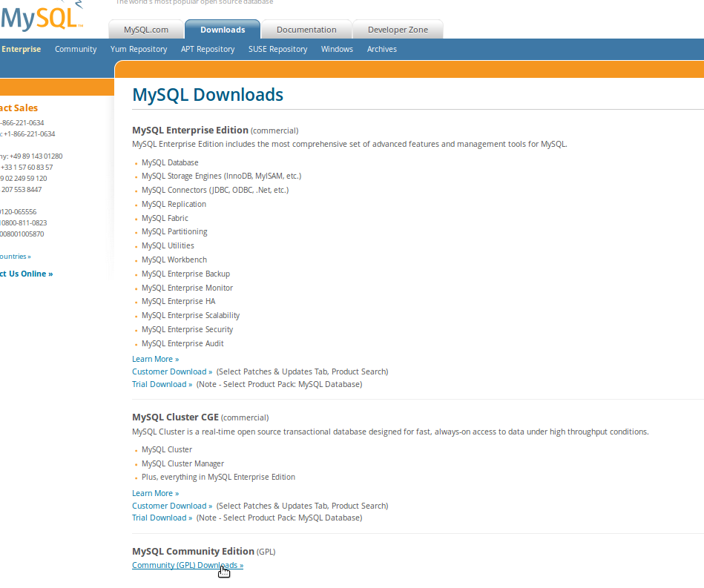Screen dimensions: 704x588
Task: Open the Community navigation menu
Action: 75,49
